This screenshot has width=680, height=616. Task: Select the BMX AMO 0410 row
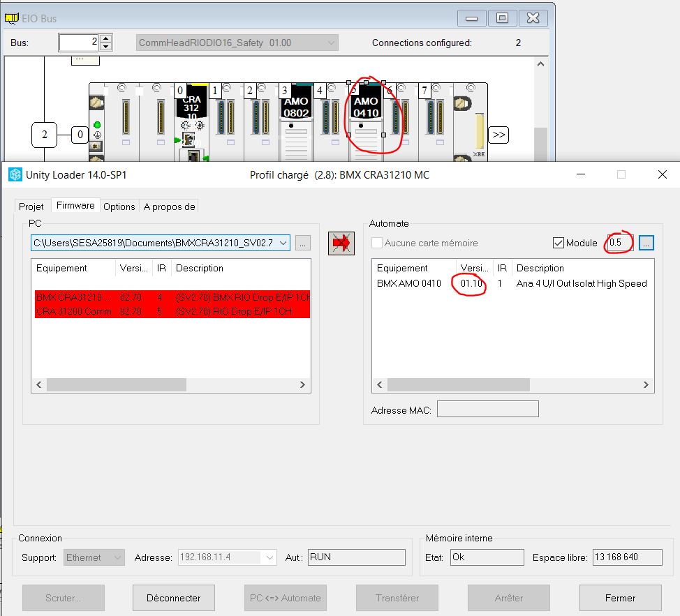[x=512, y=283]
